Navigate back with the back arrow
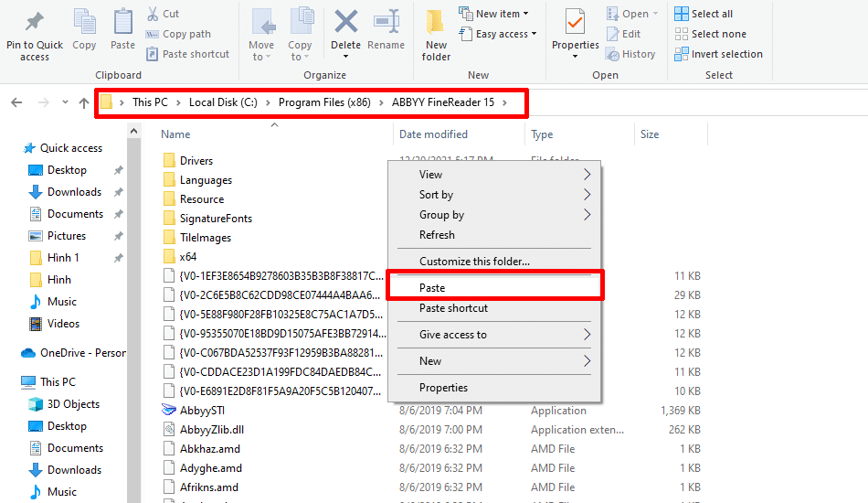Screen dimensions: 868x503 click(16, 102)
